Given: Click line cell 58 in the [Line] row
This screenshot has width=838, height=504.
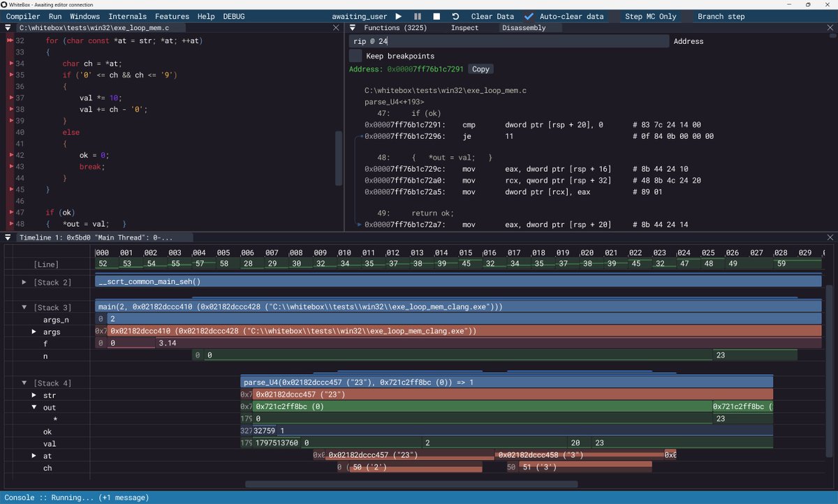Looking at the screenshot, I should click(x=223, y=264).
